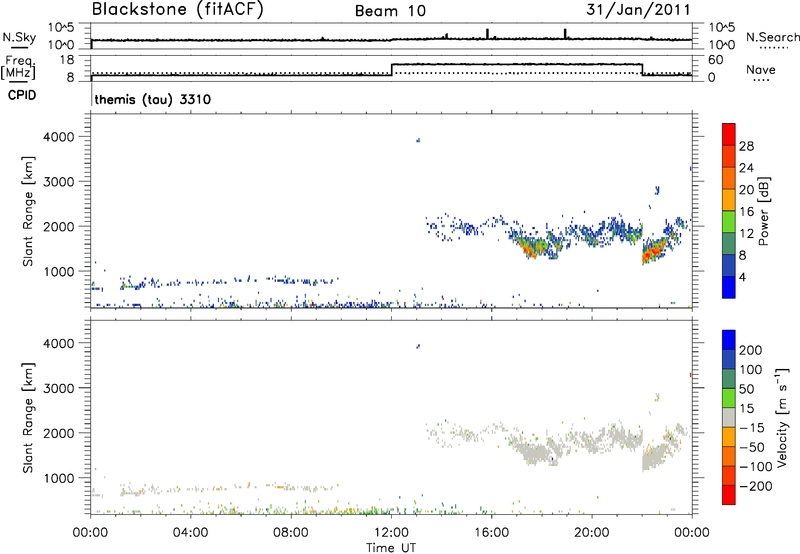
Task: Click the N.Search legend label
Action: pyautogui.click(x=772, y=37)
